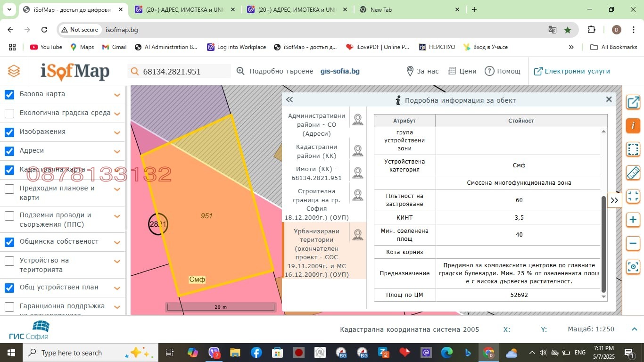Close the Подробна информация panel

pos(609,99)
